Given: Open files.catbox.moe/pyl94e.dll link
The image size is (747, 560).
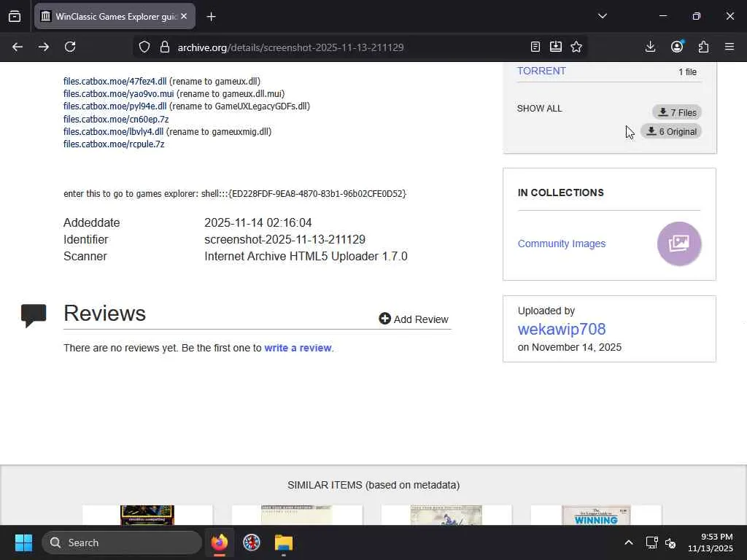Looking at the screenshot, I should coord(115,106).
